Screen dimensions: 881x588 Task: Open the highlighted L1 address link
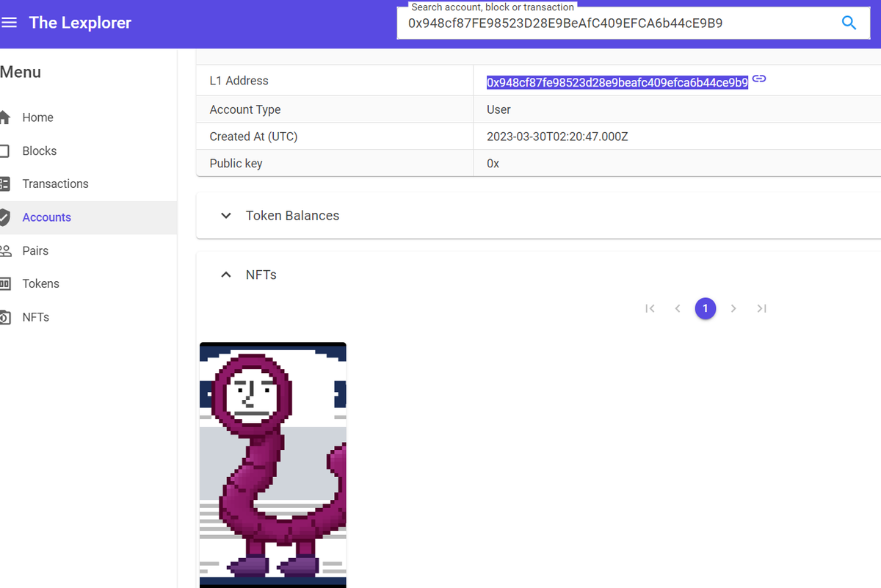pyautogui.click(x=617, y=82)
